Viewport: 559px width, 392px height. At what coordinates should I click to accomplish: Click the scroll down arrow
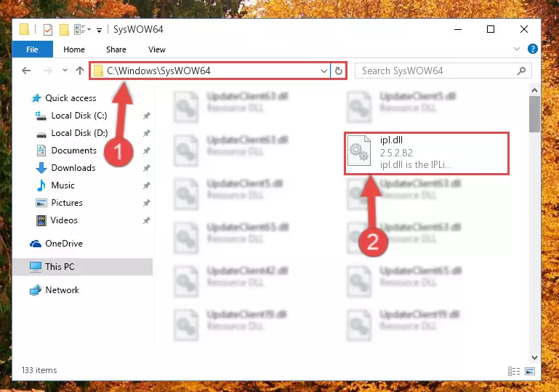coord(534,357)
